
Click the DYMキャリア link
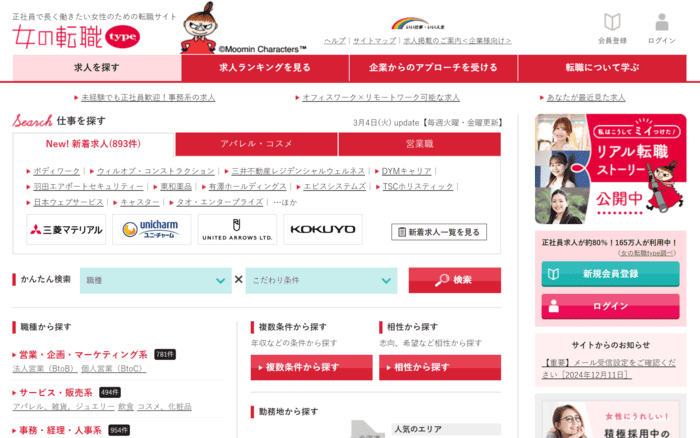tap(407, 171)
